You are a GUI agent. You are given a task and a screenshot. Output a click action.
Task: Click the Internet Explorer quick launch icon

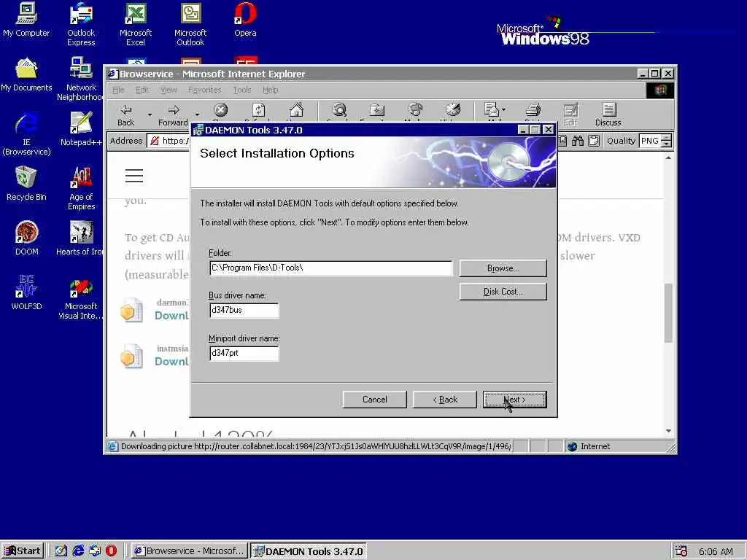point(78,551)
